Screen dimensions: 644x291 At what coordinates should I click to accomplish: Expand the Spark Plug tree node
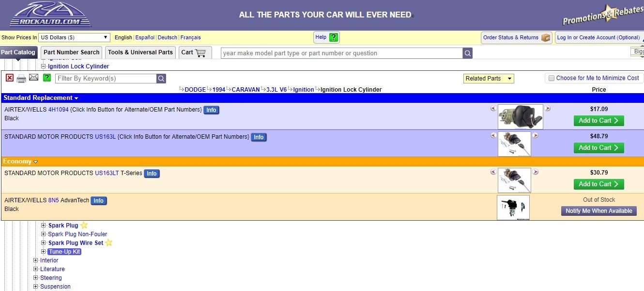point(44,226)
